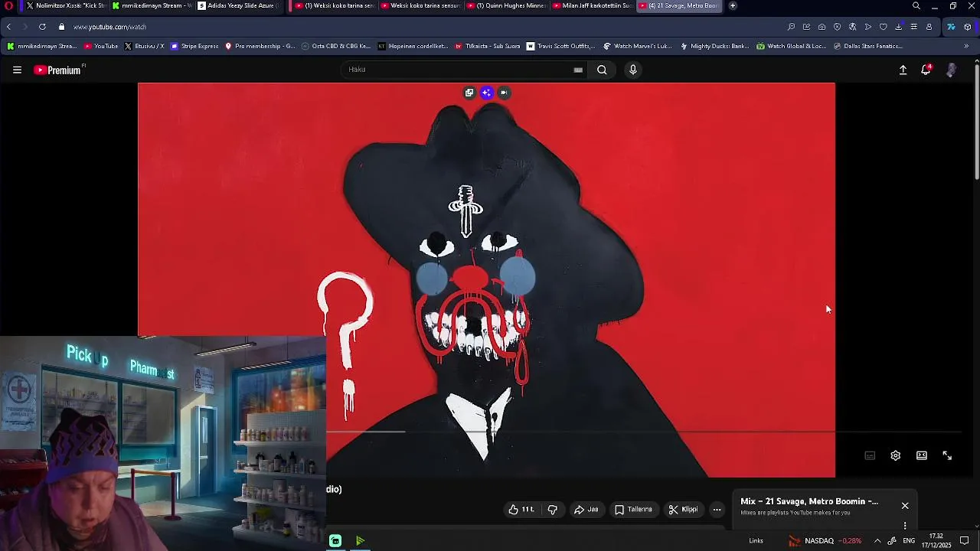The image size is (980, 551).
Task: Open the 7TV extension icon
Action: point(951,27)
